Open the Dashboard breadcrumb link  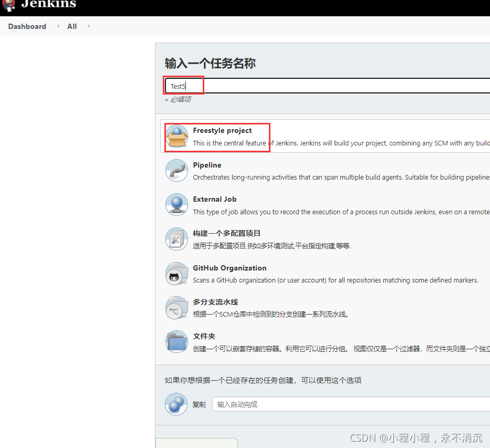tap(27, 26)
